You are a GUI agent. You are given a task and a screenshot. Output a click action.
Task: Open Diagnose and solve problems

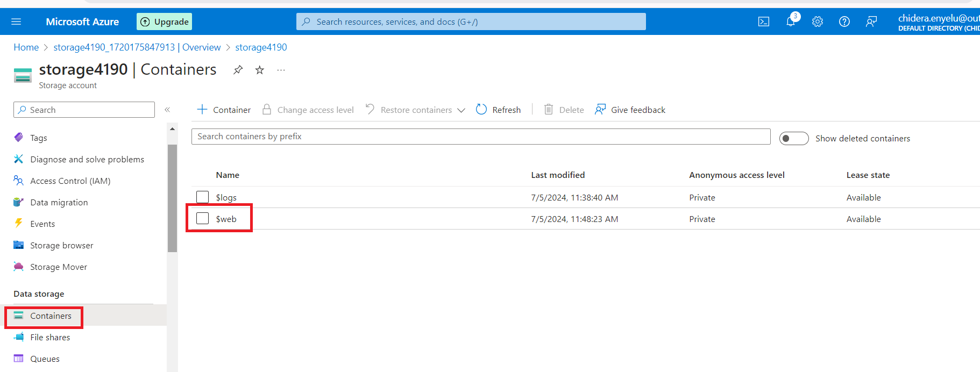[87, 159]
